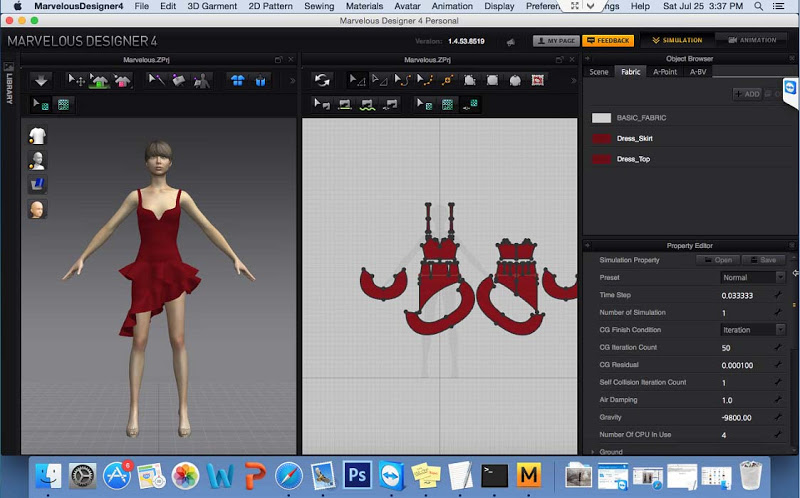Open the Sewing menu

[319, 6]
